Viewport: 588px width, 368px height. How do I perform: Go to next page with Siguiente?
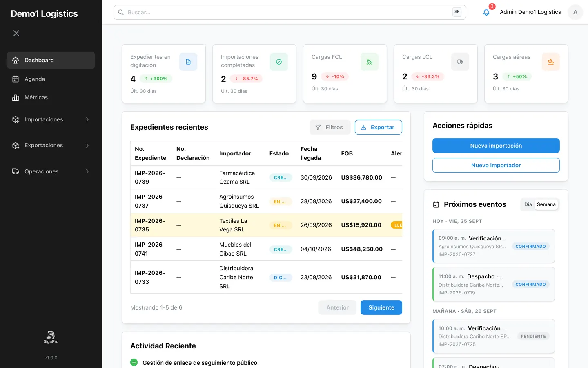click(x=381, y=307)
